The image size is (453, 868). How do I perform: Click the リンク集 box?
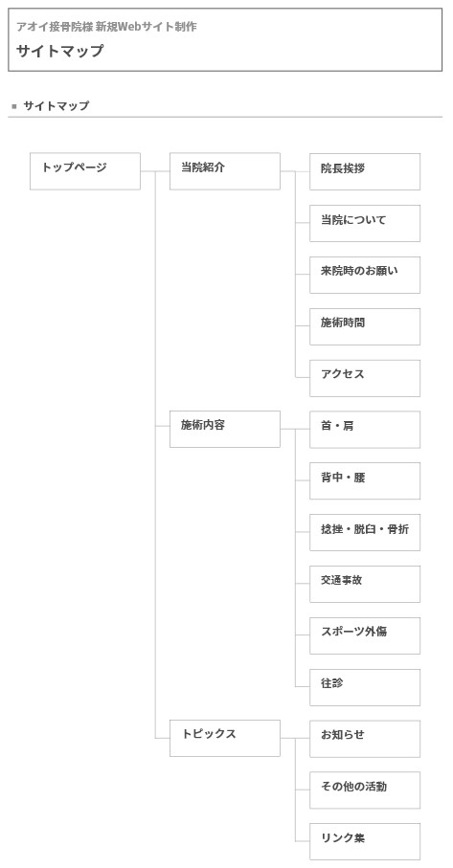click(364, 841)
